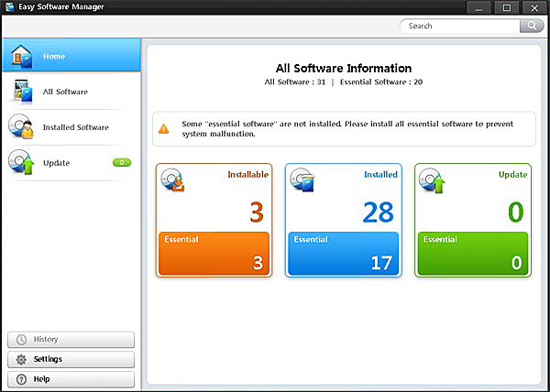
Task: Open the green Essential update panel
Action: click(472, 253)
